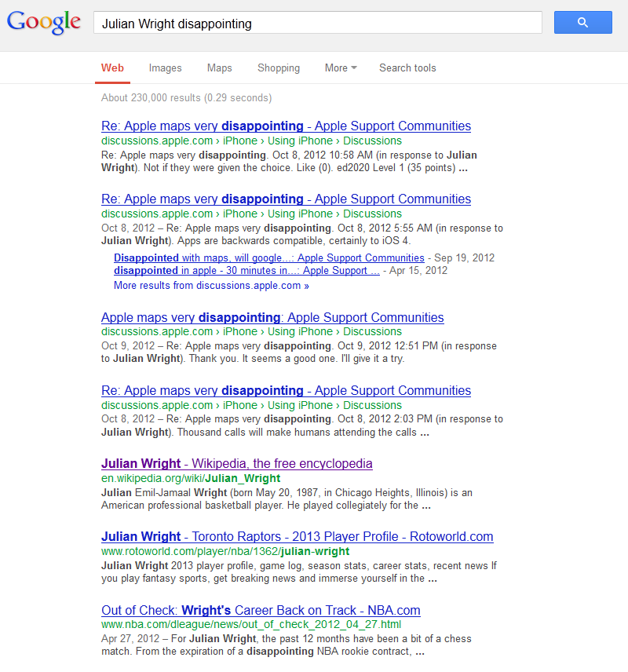The width and height of the screenshot is (628, 672).
Task: Open the Google logo homepage
Action: (x=44, y=22)
